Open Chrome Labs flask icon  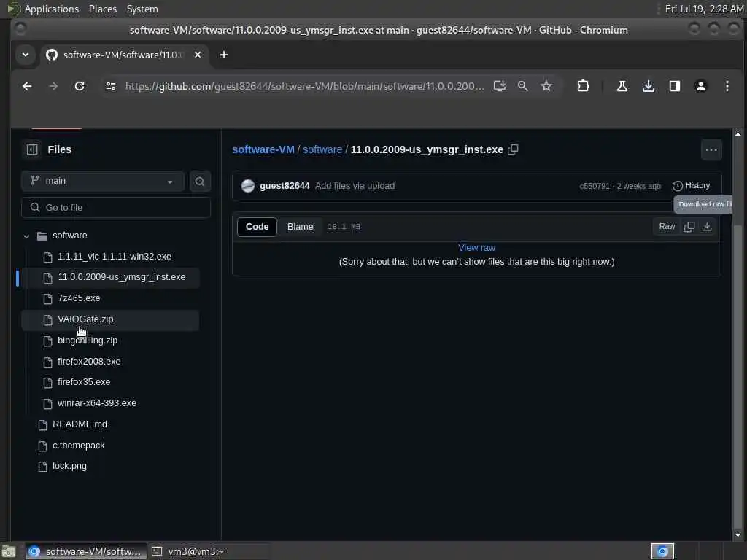point(622,86)
